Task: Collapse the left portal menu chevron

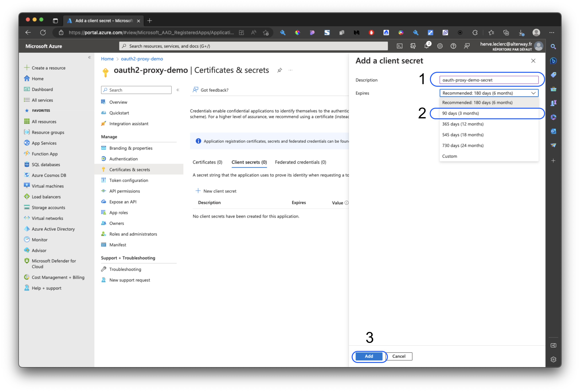Action: pos(90,58)
